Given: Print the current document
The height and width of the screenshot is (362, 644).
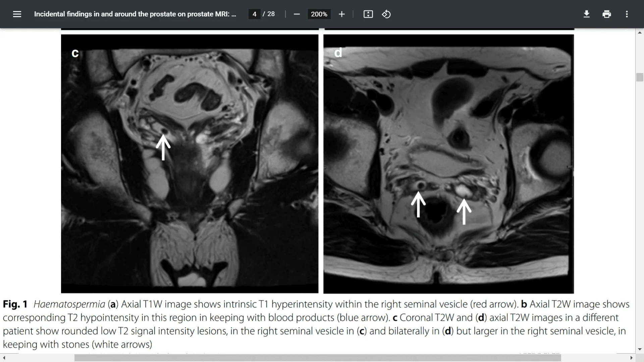Looking at the screenshot, I should pos(607,14).
